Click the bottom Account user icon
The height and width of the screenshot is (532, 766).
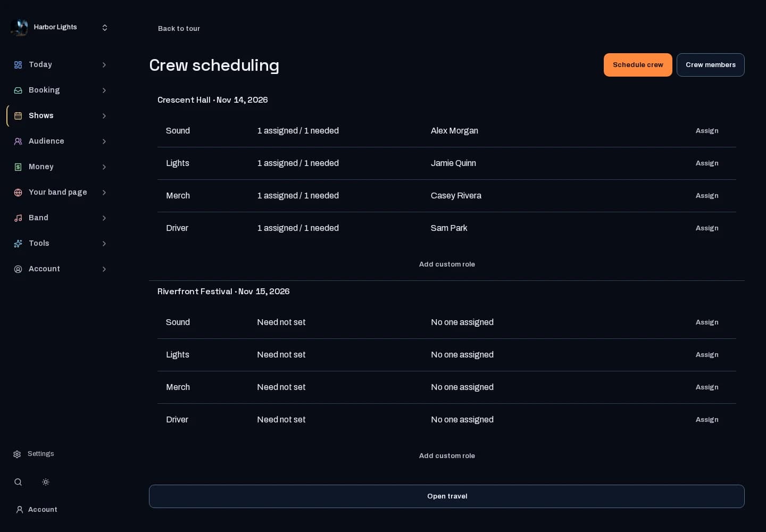click(20, 510)
